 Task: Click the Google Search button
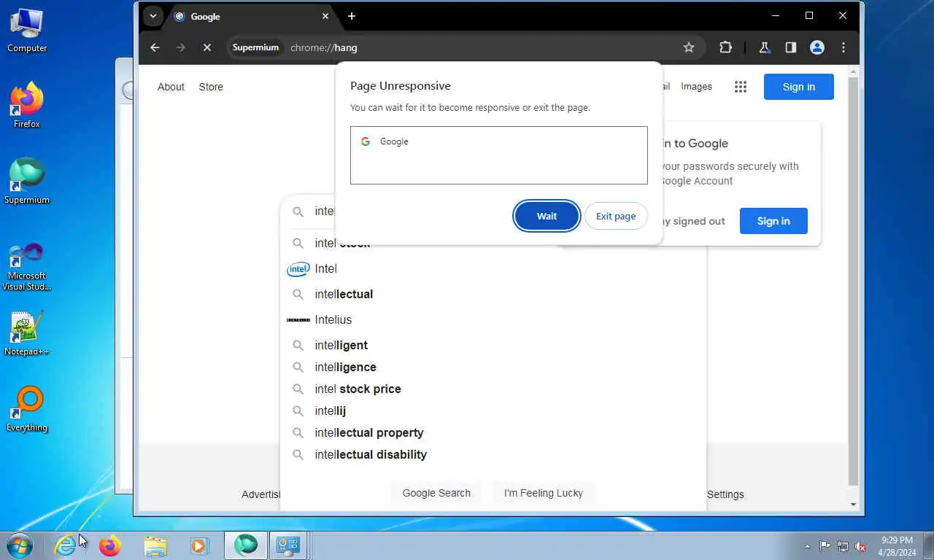(x=436, y=493)
